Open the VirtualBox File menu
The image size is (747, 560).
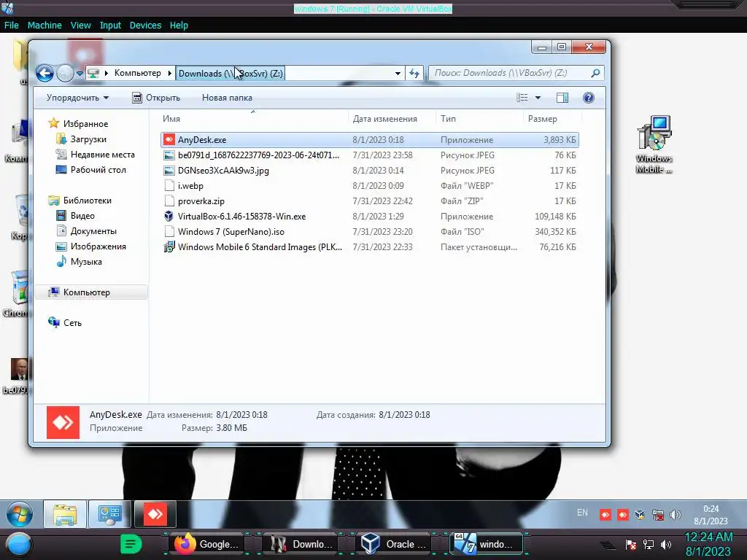(12, 26)
